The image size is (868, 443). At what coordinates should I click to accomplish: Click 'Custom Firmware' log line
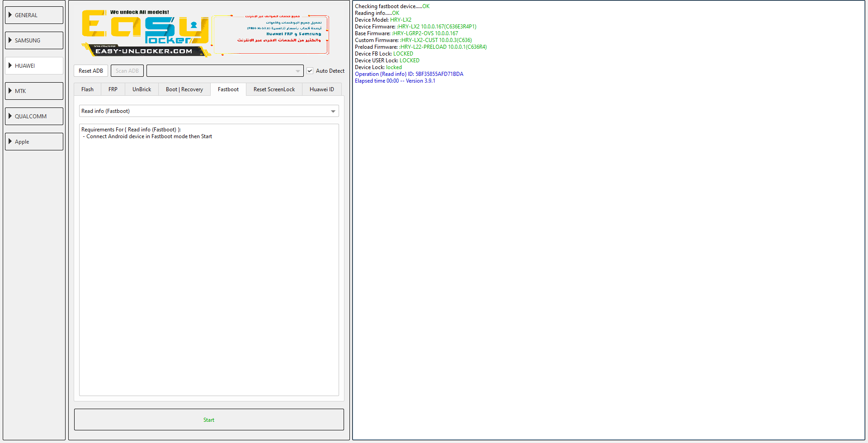(413, 40)
